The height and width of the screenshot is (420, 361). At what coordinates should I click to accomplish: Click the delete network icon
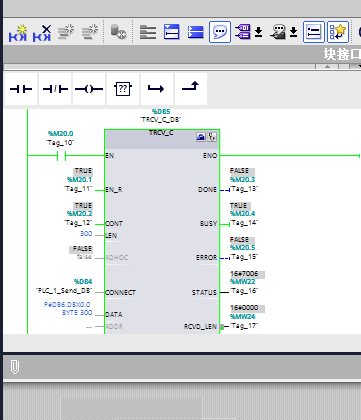42,32
